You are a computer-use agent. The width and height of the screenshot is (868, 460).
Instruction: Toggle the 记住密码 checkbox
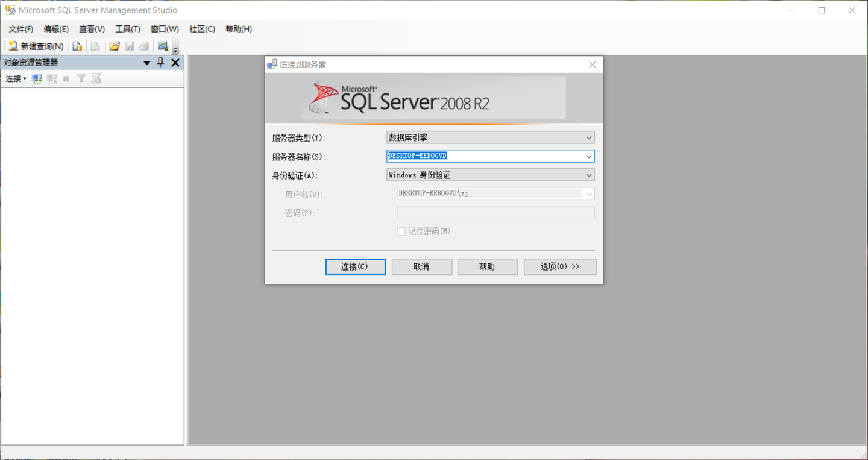click(x=401, y=231)
